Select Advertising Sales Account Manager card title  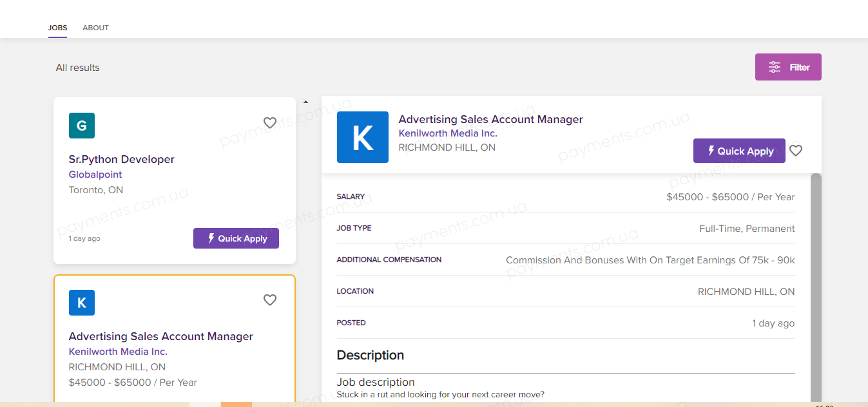pyautogui.click(x=161, y=336)
